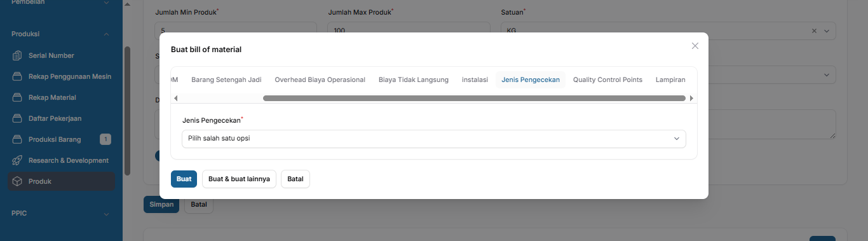Open Daftar Pekerjaan sidebar icon

[x=18, y=119]
